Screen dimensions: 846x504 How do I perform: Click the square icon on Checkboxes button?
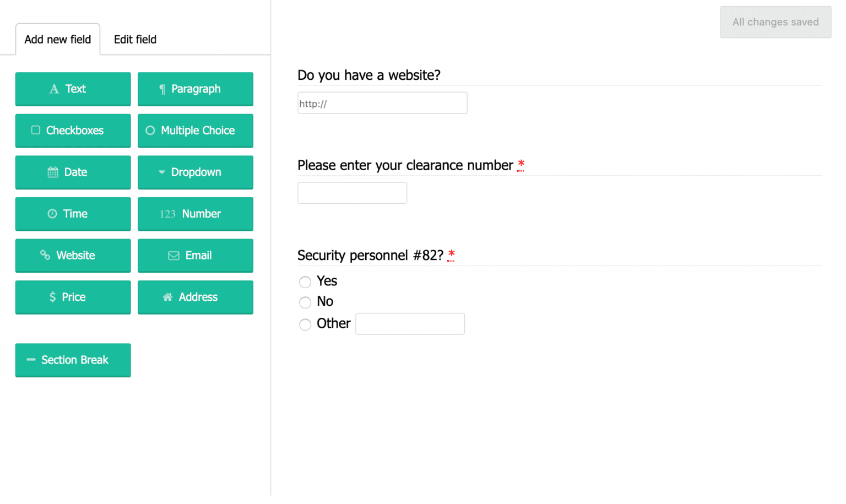pos(35,130)
